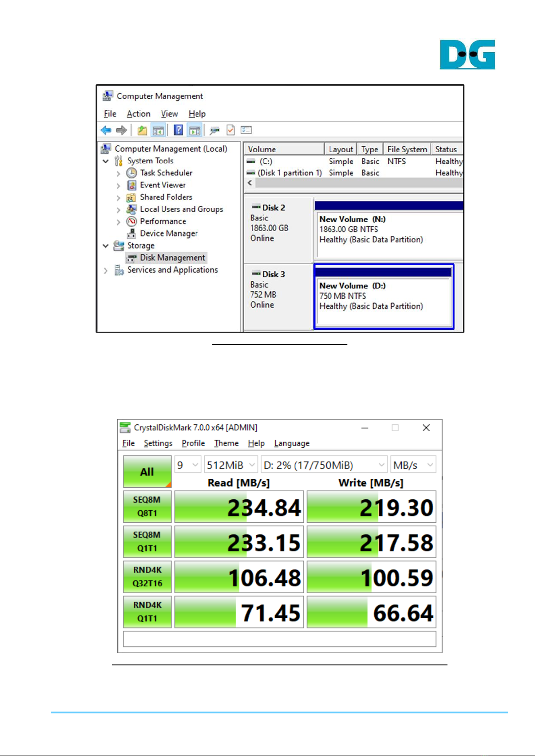535x756 pixels.
Task: Click the Performance icon in System Tools
Action: [x=132, y=221]
